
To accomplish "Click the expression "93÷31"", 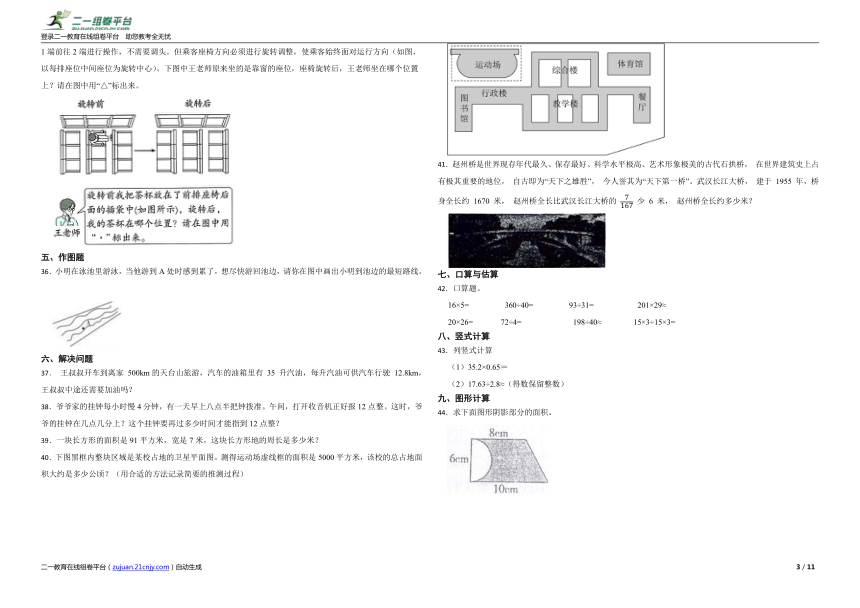I will point(579,305).
